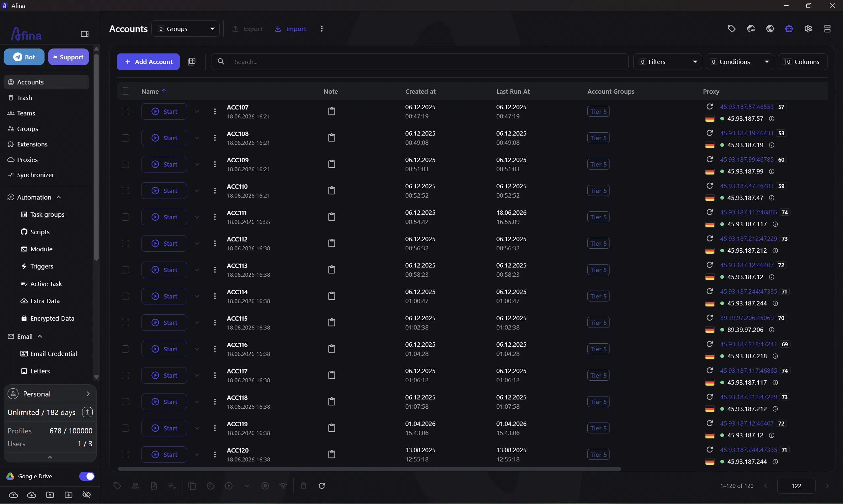This screenshot has height=504, width=843.
Task: Open the Conditions dropdown
Action: (739, 62)
